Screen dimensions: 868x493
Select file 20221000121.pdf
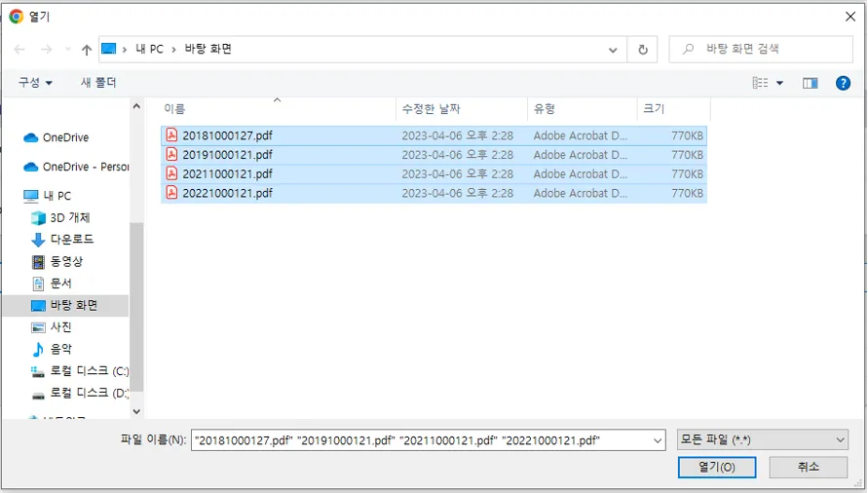click(434, 193)
